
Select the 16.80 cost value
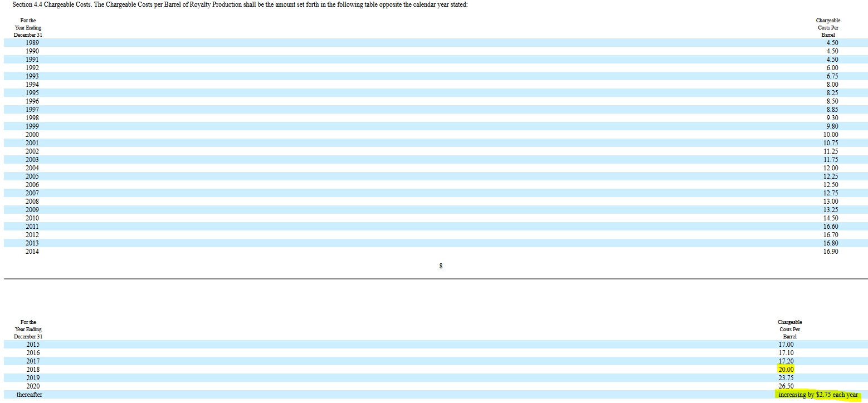click(x=831, y=243)
